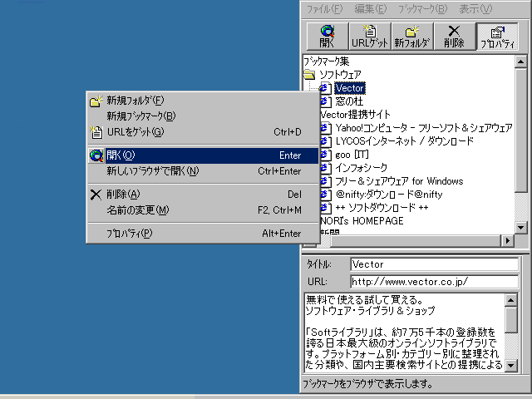Choose 新規ブックマーク(B) in context menu
The height and width of the screenshot is (399, 532).
(x=203, y=116)
